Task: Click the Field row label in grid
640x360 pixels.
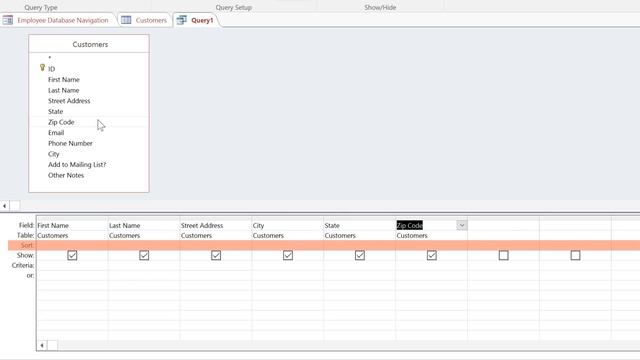Action: click(27, 225)
